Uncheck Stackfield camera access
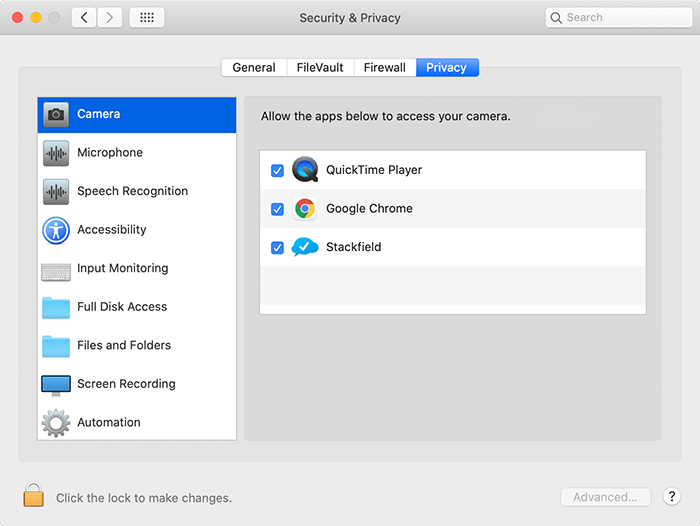 click(277, 247)
